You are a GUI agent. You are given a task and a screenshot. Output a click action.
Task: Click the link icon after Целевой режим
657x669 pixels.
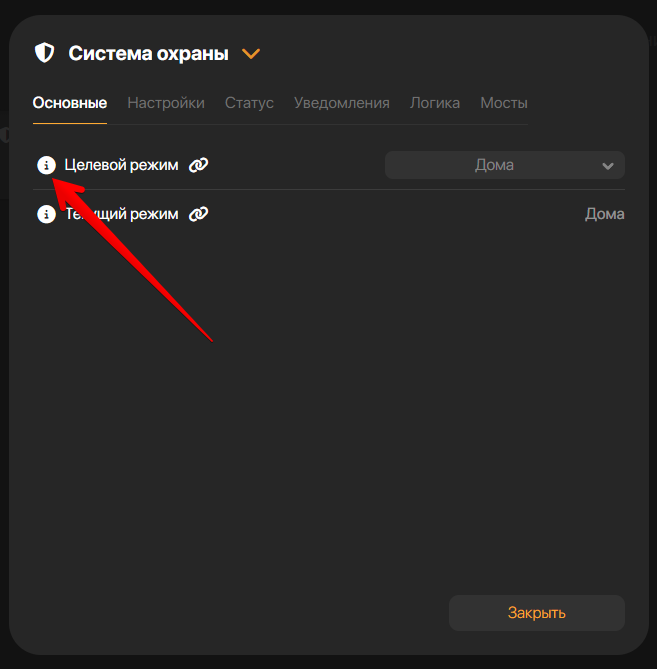199,165
